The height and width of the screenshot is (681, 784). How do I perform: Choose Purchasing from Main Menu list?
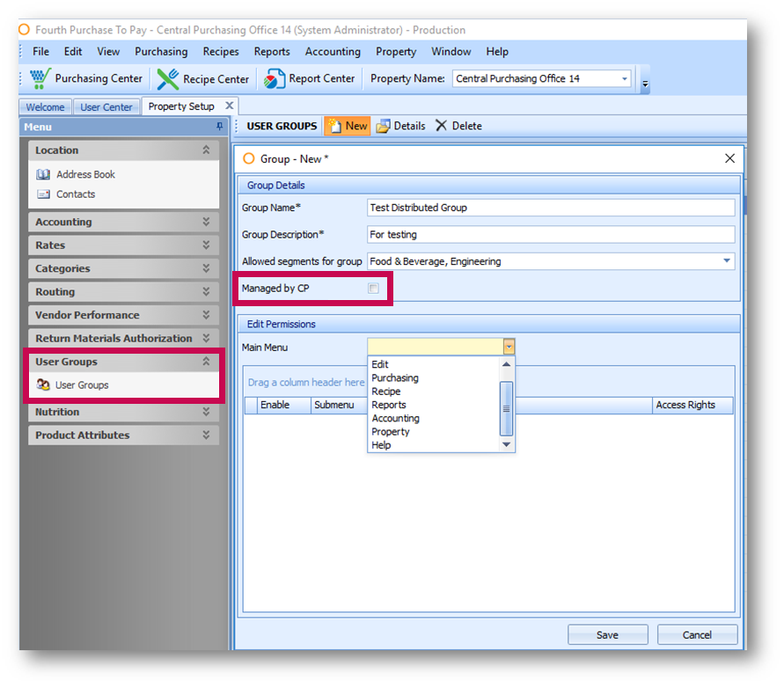point(395,378)
